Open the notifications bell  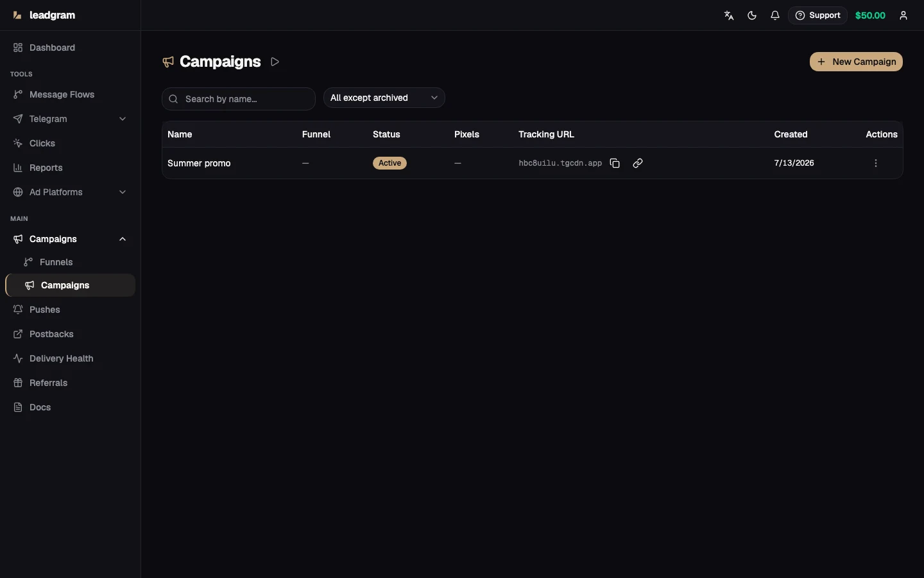[x=775, y=15]
